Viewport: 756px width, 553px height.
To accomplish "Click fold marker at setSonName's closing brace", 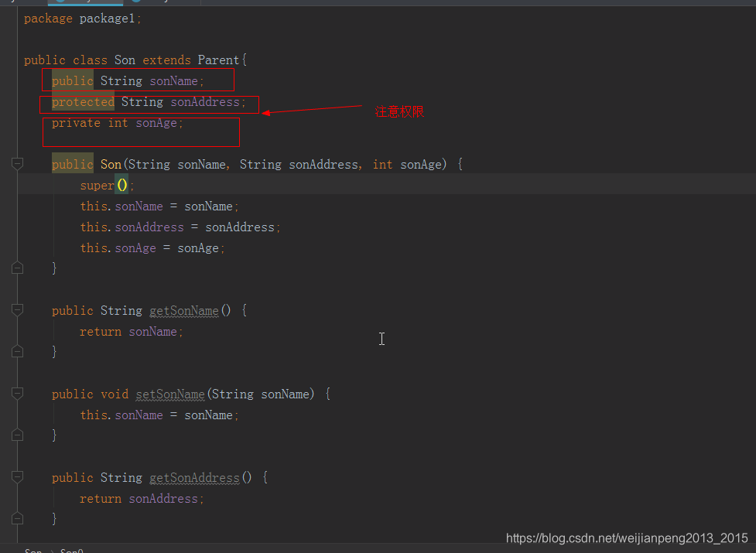I will pos(17,435).
